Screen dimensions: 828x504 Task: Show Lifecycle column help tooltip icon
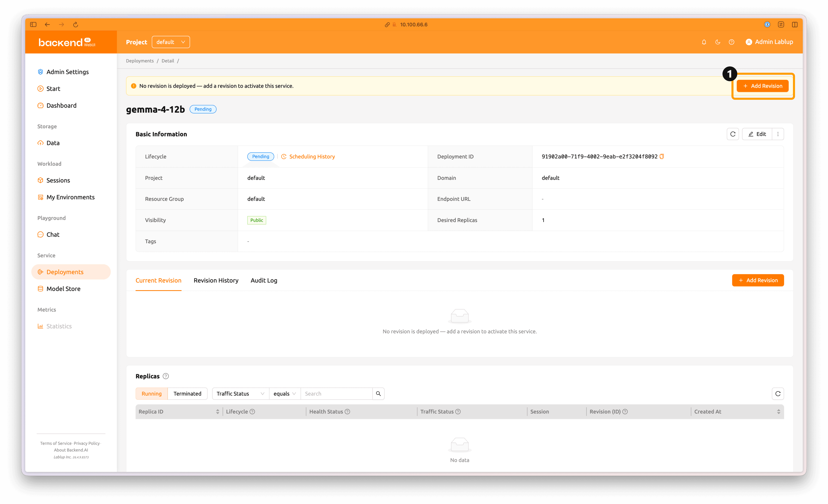tap(252, 412)
